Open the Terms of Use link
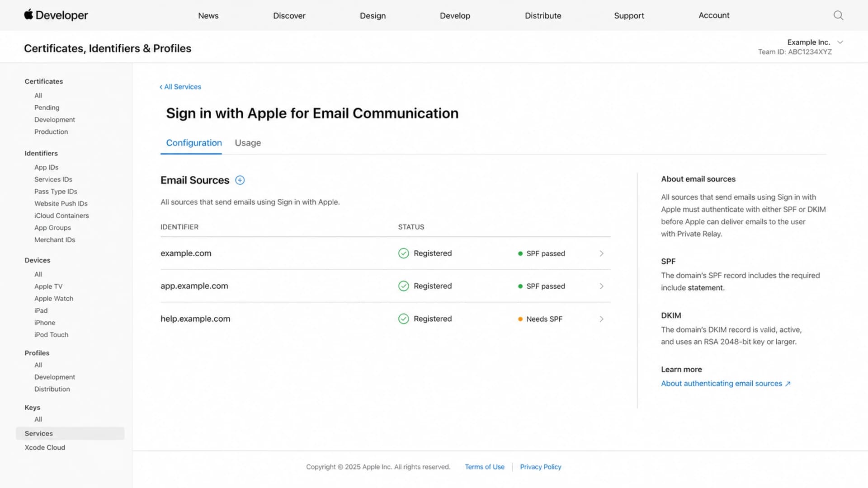868x488 pixels. (x=485, y=467)
